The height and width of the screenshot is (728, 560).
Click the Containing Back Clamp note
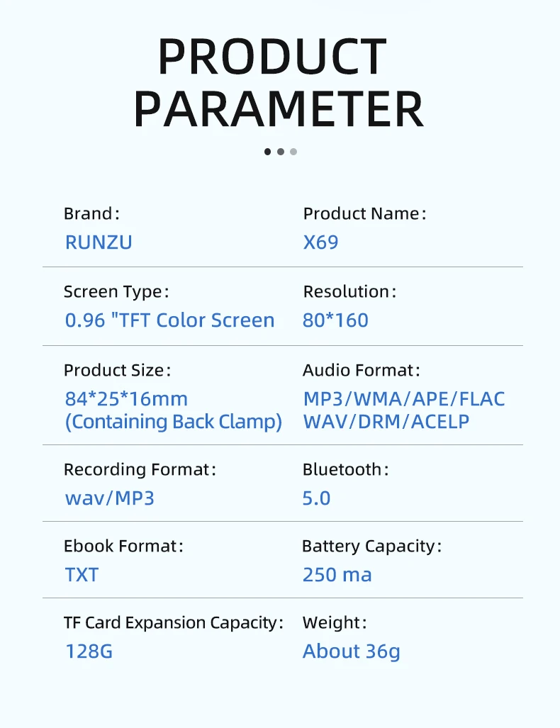tap(174, 422)
